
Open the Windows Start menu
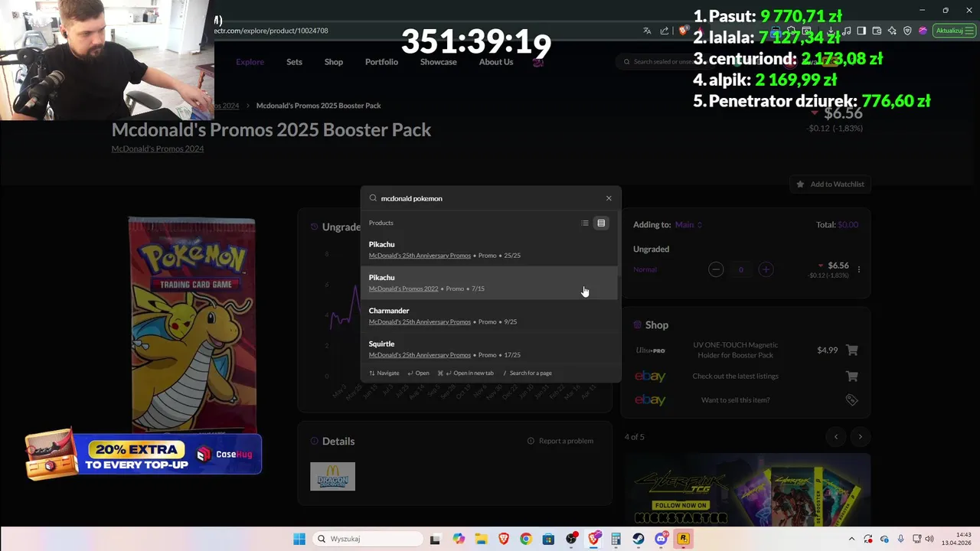tap(299, 539)
